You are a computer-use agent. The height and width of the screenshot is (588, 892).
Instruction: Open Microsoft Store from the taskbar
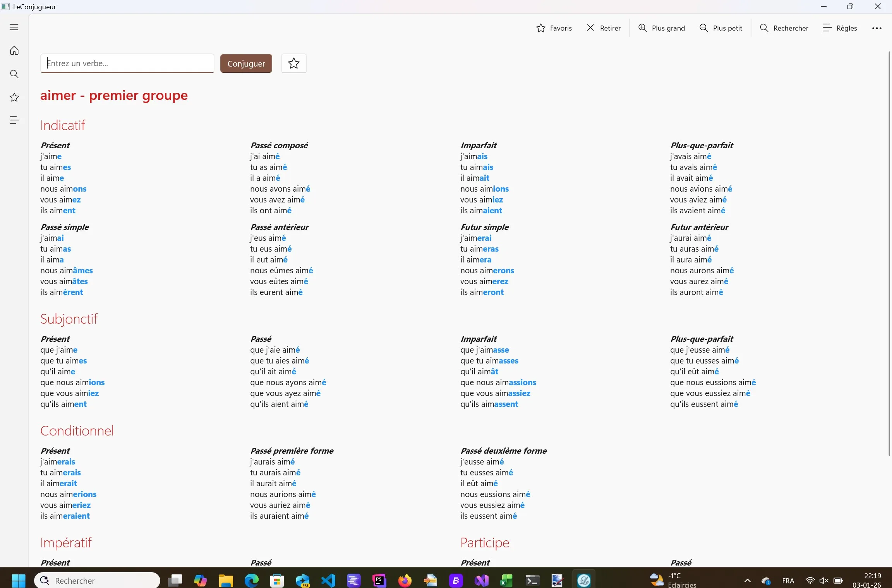coord(277,580)
